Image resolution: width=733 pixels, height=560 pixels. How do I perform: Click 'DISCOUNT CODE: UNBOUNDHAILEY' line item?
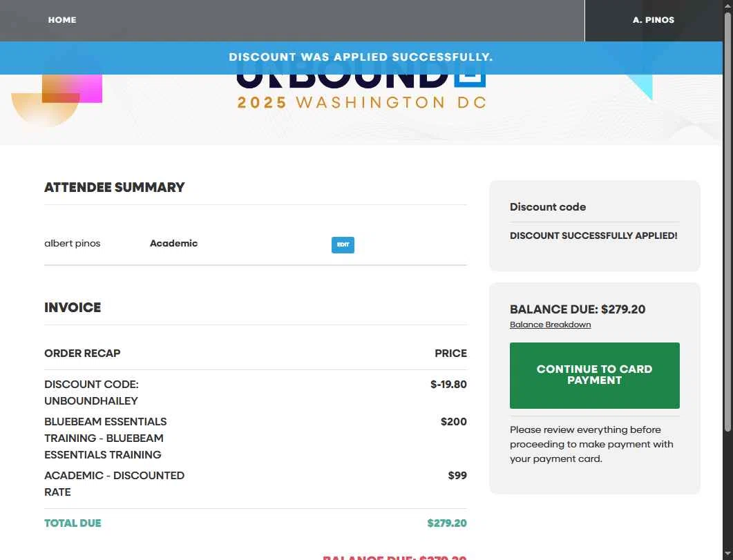tap(92, 392)
